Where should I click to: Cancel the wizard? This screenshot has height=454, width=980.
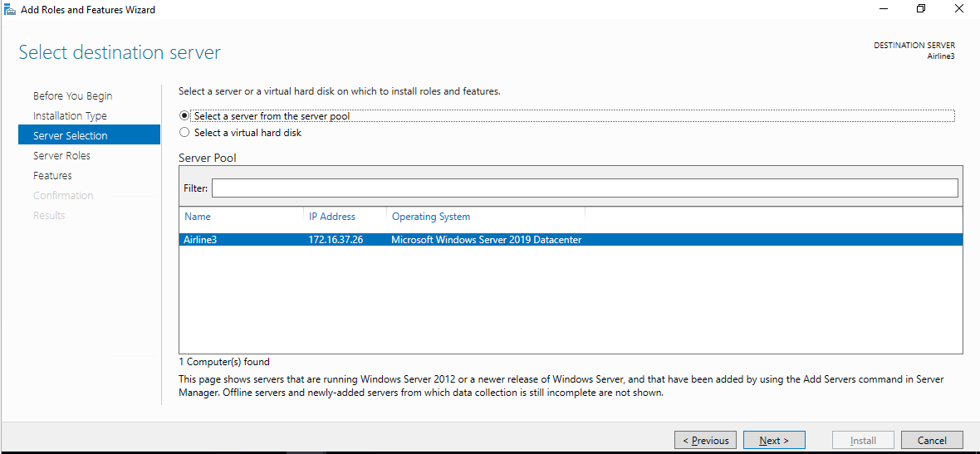point(932,440)
